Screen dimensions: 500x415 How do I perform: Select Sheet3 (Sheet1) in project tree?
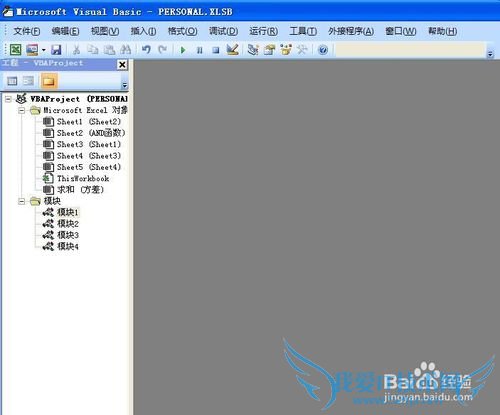[x=89, y=144]
